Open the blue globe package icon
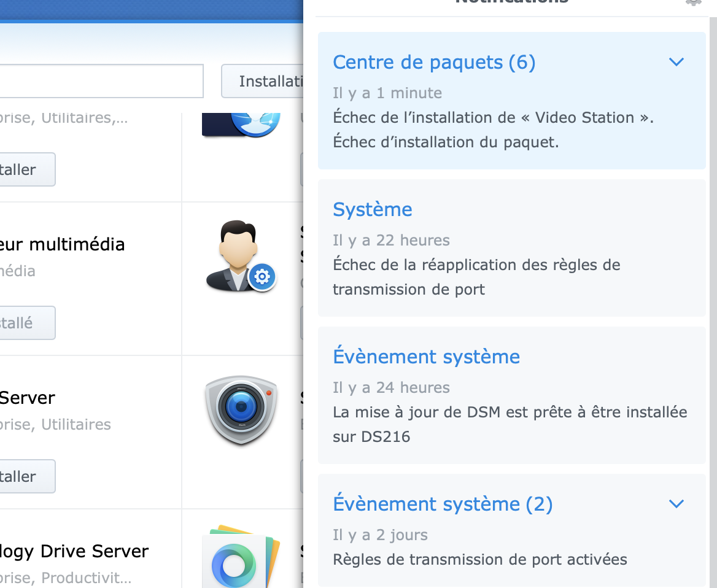 [241, 125]
